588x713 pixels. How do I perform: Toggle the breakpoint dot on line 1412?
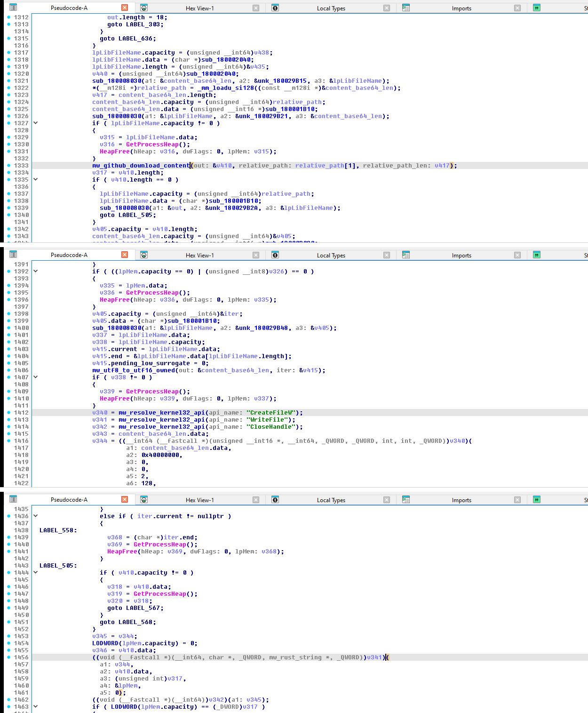(x=9, y=413)
